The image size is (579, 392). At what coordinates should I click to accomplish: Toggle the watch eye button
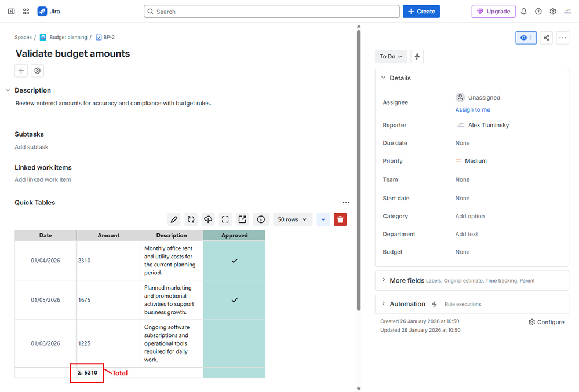click(x=526, y=38)
